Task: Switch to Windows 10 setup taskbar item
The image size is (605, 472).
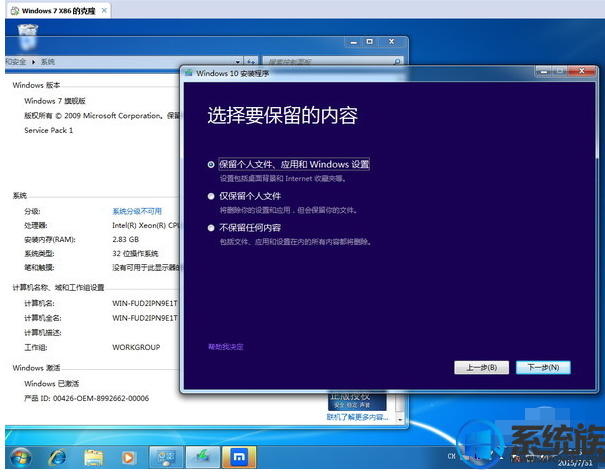Action: [x=203, y=458]
